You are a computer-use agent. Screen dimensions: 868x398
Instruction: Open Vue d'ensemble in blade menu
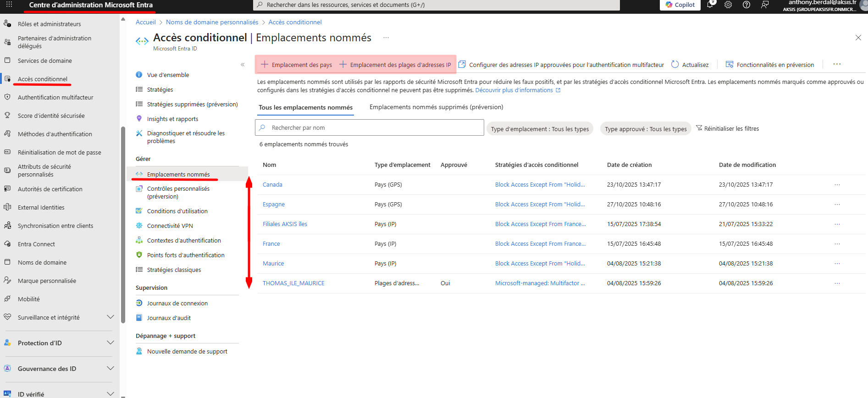168,75
